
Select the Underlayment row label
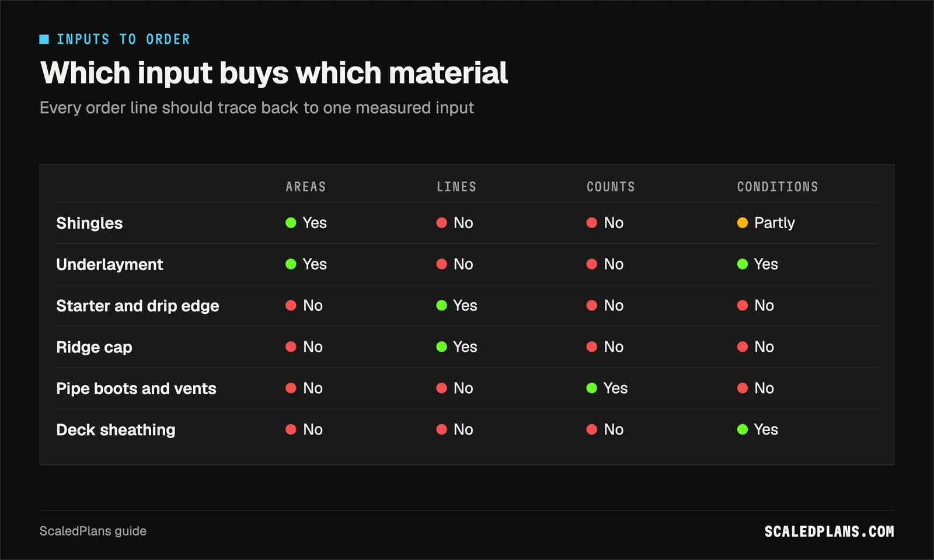tap(110, 264)
